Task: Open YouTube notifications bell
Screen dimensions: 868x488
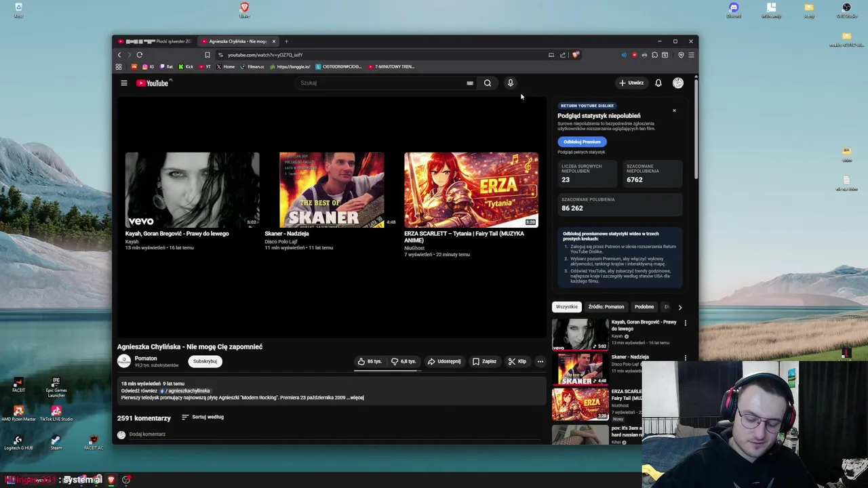Action: [x=658, y=83]
